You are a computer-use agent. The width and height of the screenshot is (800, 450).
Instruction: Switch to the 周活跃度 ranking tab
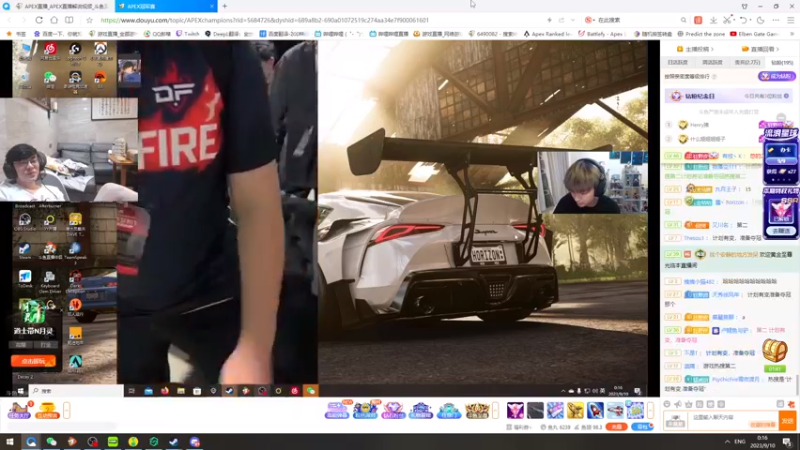tap(712, 62)
